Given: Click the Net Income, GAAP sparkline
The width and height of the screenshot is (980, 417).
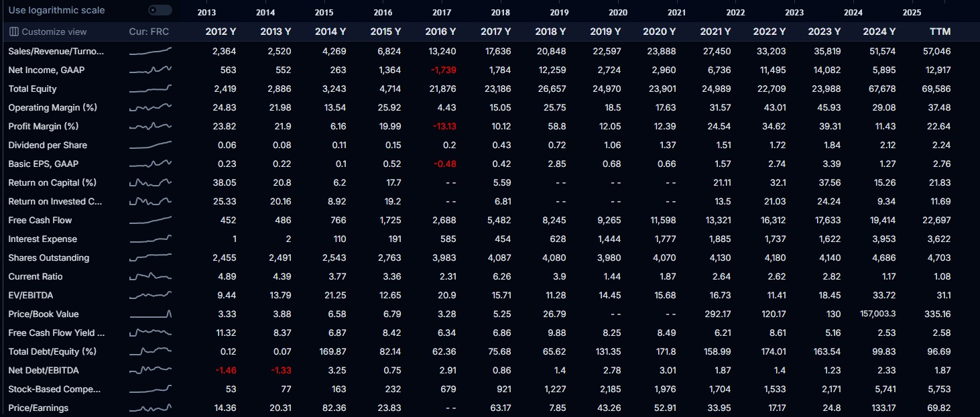Looking at the screenshot, I should pos(150,70).
